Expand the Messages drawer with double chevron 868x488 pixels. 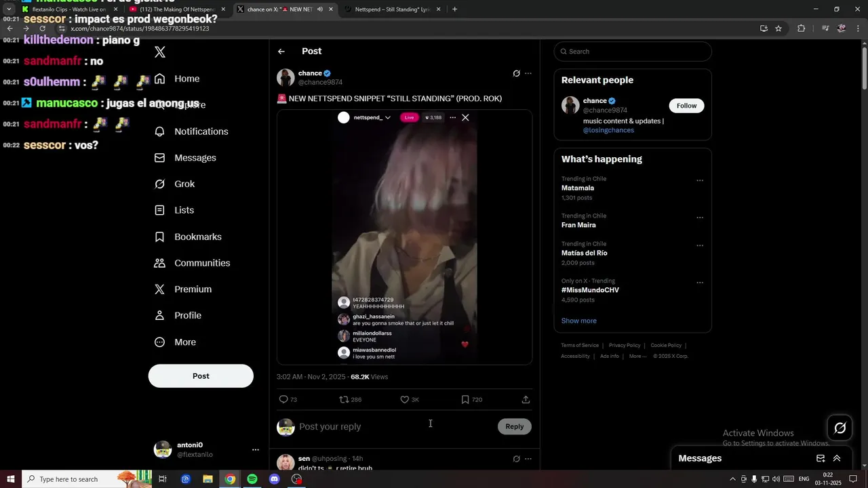pos(837,459)
